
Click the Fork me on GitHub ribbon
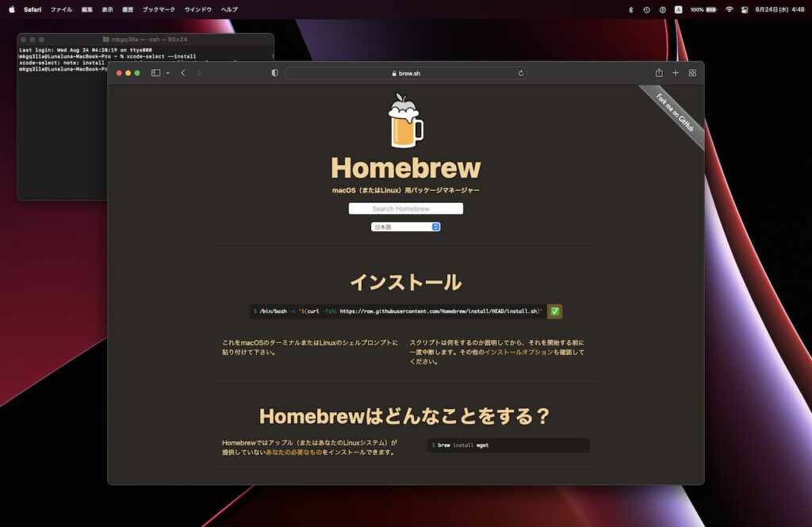click(x=675, y=113)
